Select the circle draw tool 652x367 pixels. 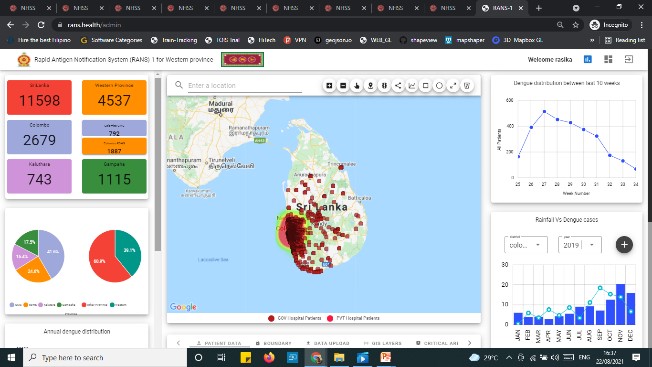click(x=439, y=86)
